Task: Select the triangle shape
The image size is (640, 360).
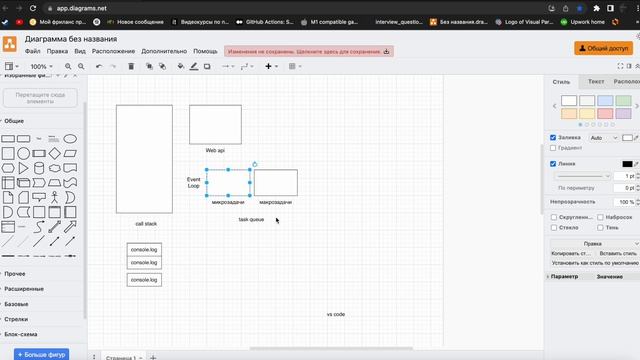Action: [23, 168]
